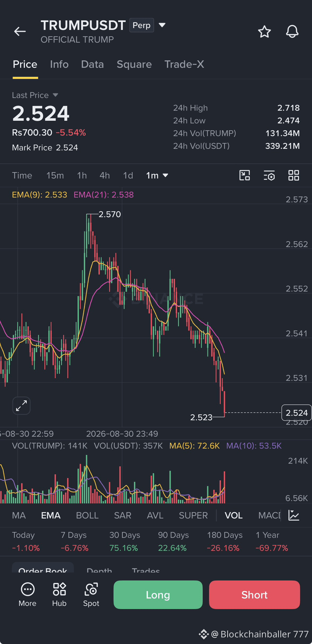This screenshot has height=644, width=312.
Task: Tap the VOL(USDT): 357K label
Action: [x=128, y=446]
